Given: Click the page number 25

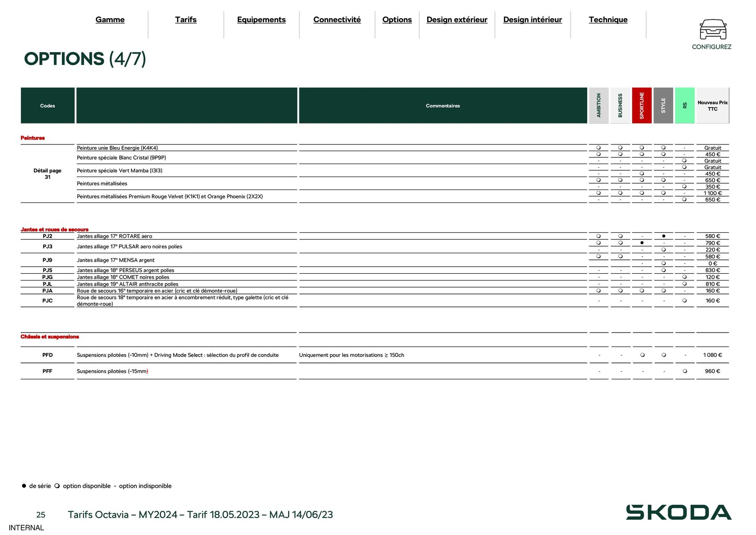Looking at the screenshot, I should click(41, 515).
